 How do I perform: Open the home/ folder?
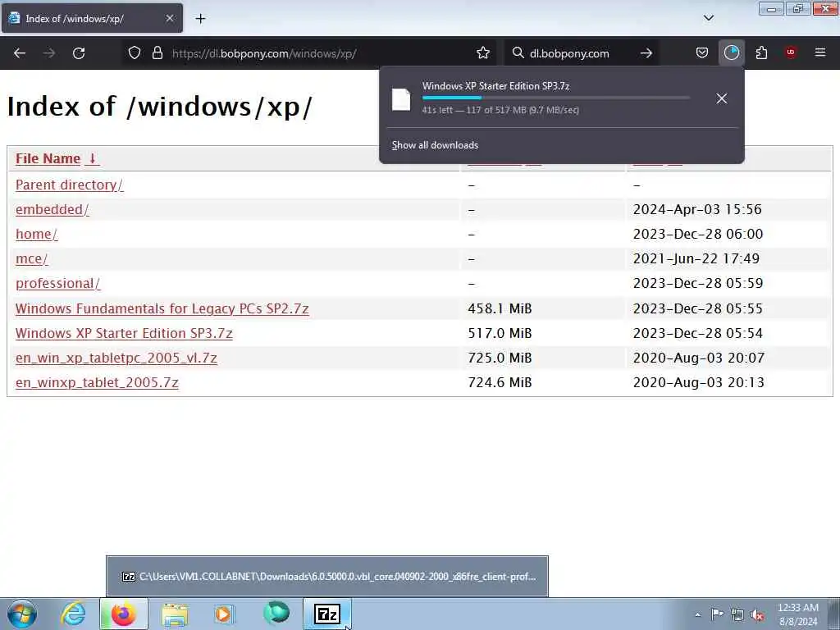[36, 234]
